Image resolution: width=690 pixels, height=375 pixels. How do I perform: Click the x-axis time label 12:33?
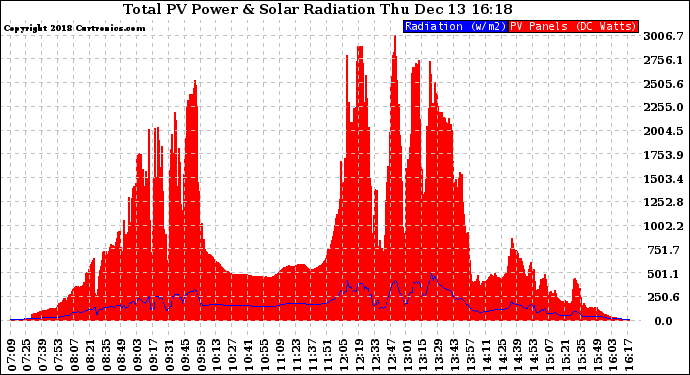point(376,355)
